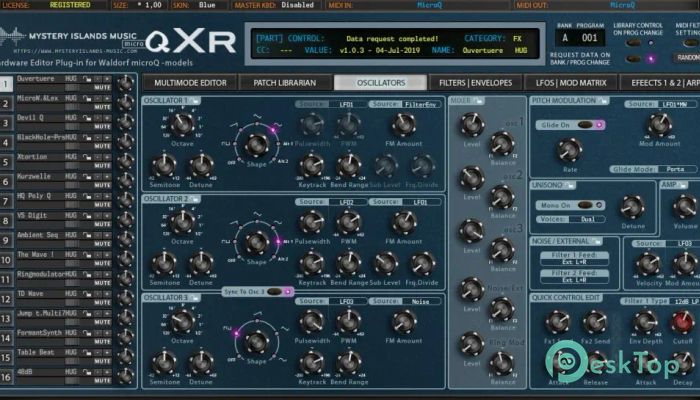700x400 pixels.
Task: Select part number 9 button
Action: (x=6, y=240)
